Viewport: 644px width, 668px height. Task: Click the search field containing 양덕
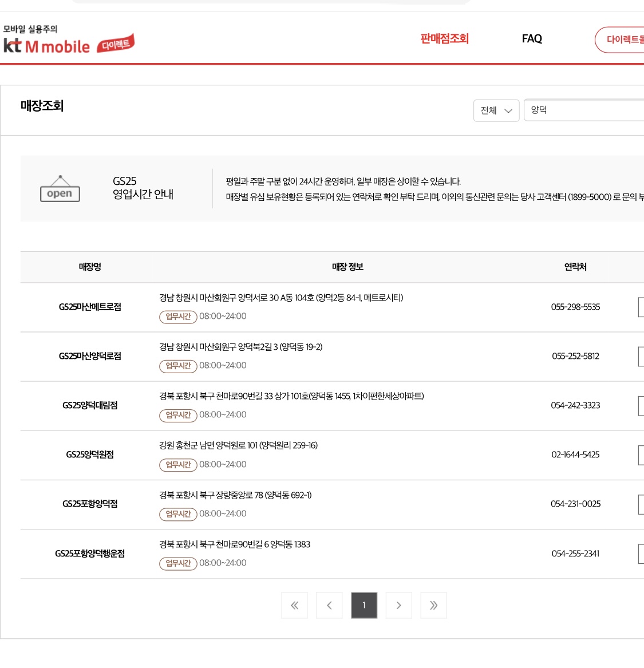click(x=584, y=110)
